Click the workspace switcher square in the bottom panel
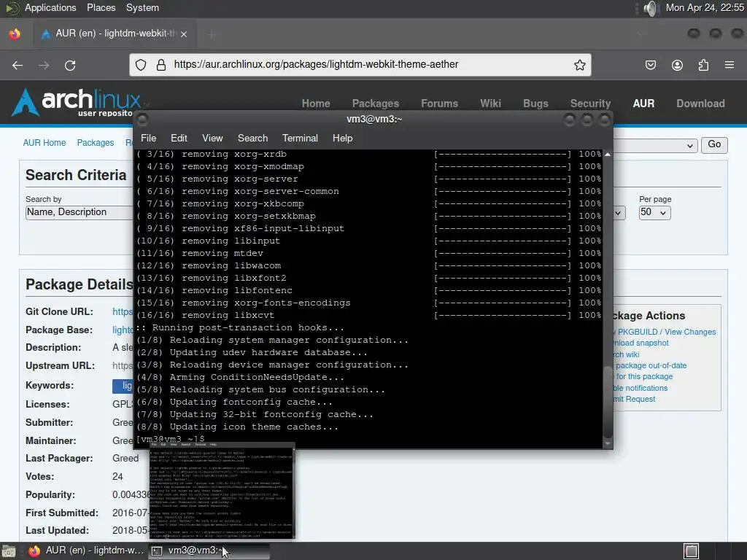The height and width of the screenshot is (560, 747). [x=692, y=551]
